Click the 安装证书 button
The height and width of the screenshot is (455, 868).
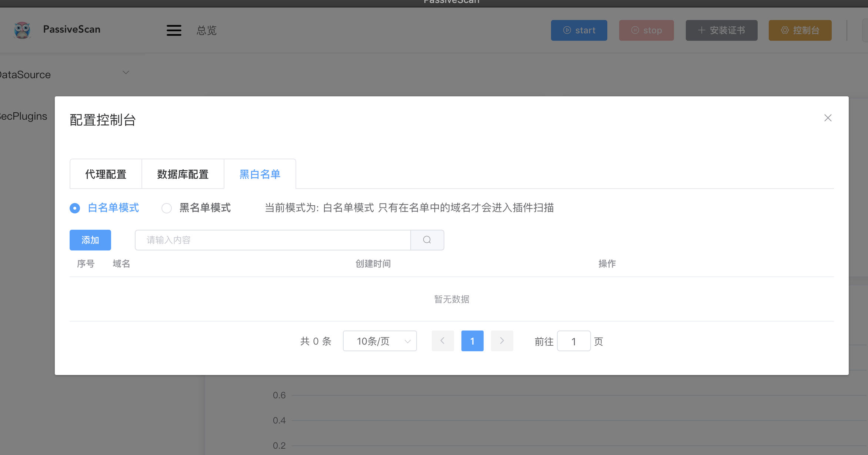721,30
